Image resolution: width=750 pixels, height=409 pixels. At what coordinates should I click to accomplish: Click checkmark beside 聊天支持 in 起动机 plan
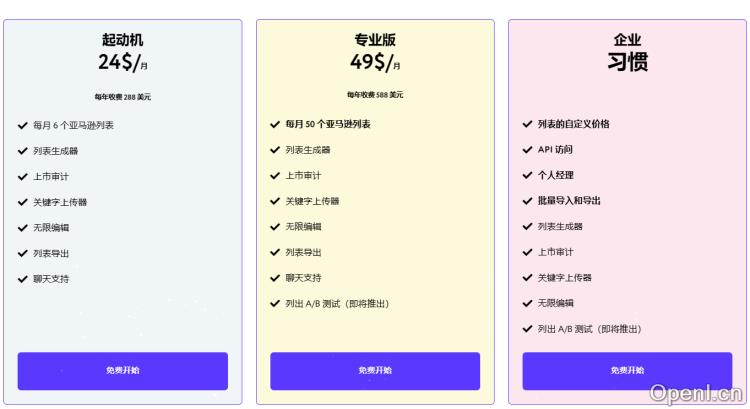point(23,279)
